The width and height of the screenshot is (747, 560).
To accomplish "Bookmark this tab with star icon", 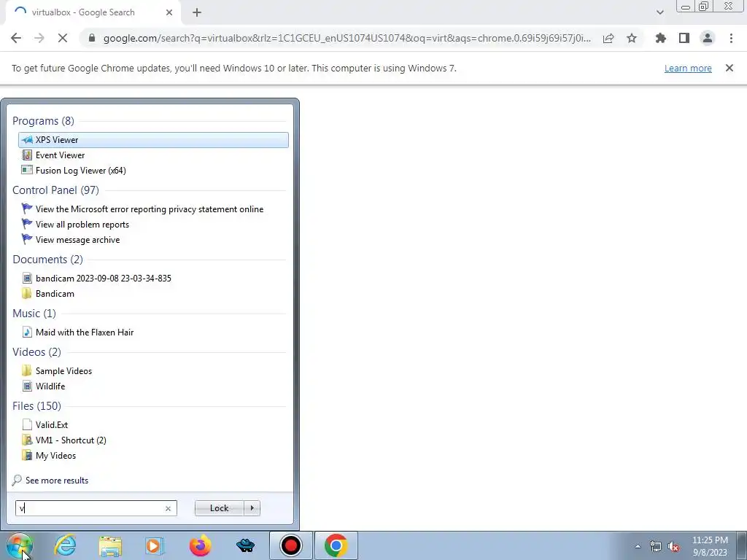I will pos(632,38).
